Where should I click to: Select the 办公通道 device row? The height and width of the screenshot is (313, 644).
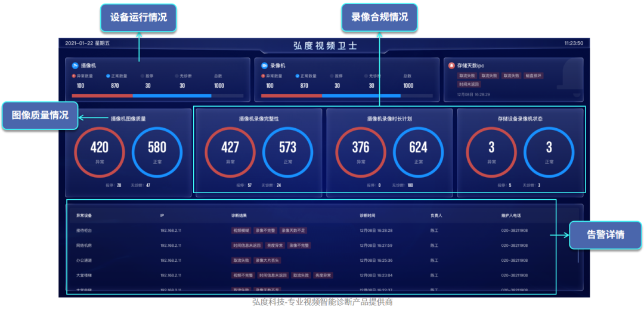point(323,261)
